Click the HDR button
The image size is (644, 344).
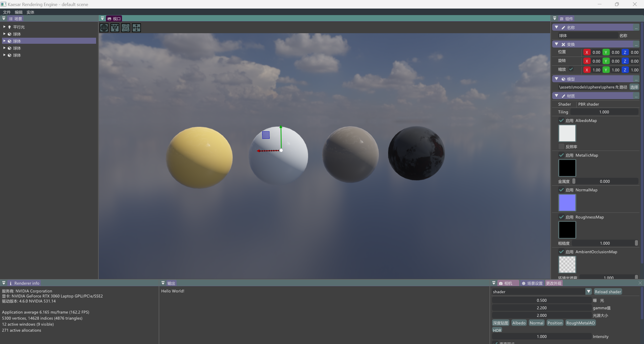coord(497,330)
